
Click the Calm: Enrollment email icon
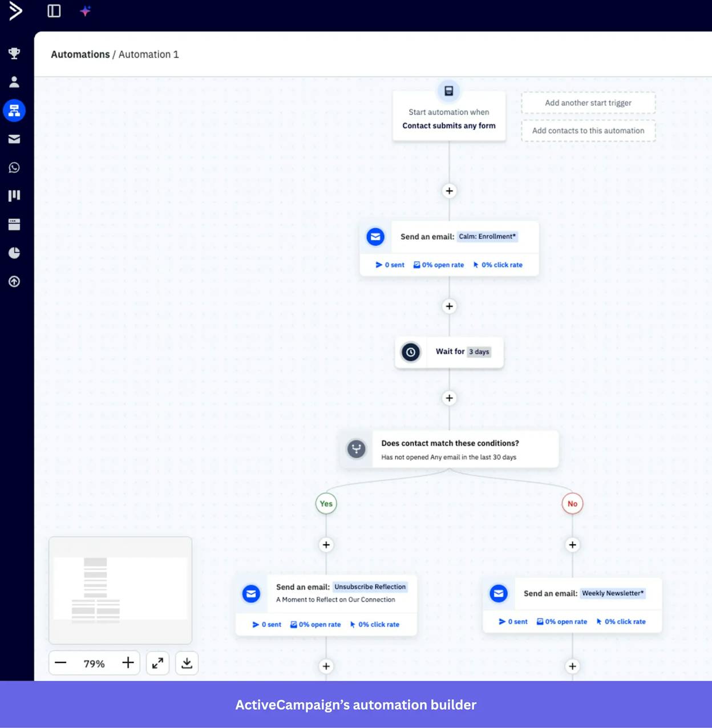[375, 237]
